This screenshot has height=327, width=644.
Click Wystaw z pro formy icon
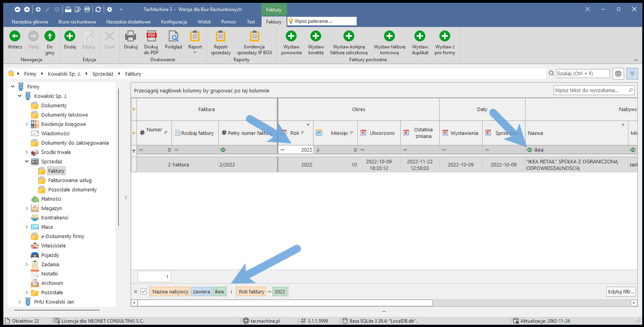[x=445, y=37]
